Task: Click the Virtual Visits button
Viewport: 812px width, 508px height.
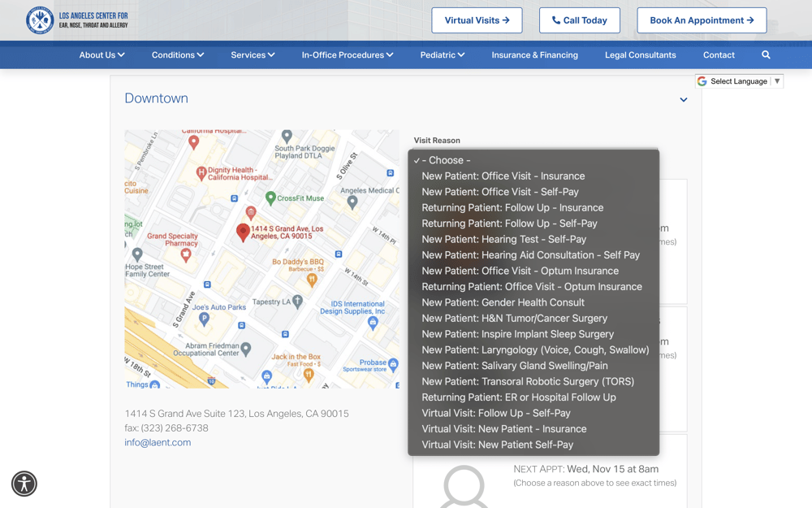Action: click(x=477, y=20)
